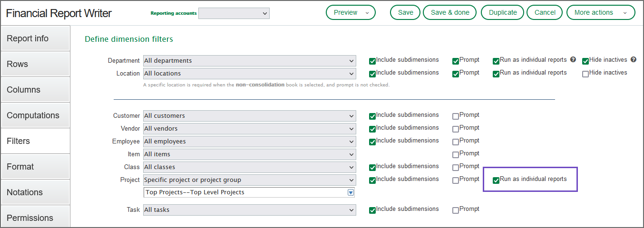644x228 pixels.
Task: Enable the Prompt checkbox for Task
Action: tap(456, 210)
